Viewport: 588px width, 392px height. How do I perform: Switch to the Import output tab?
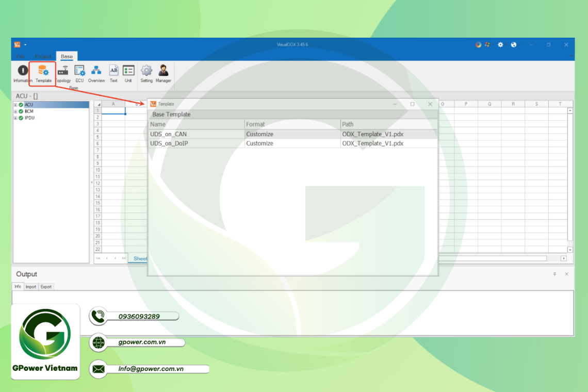click(31, 287)
